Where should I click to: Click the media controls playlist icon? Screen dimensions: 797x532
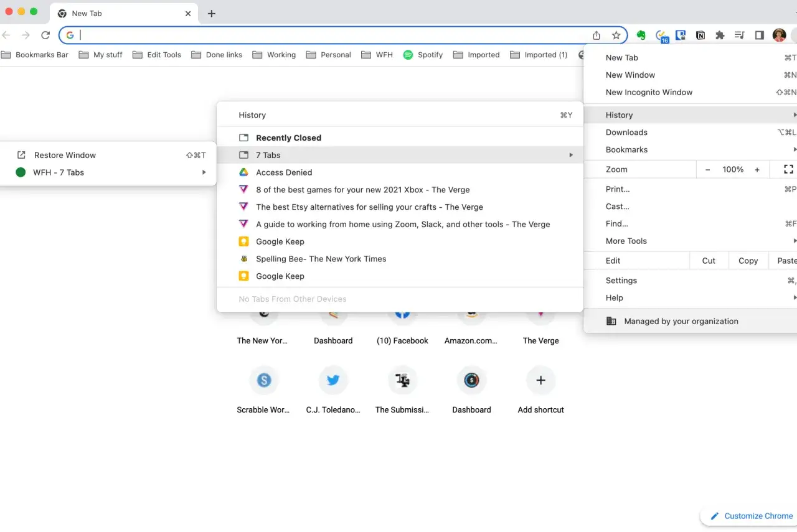740,35
